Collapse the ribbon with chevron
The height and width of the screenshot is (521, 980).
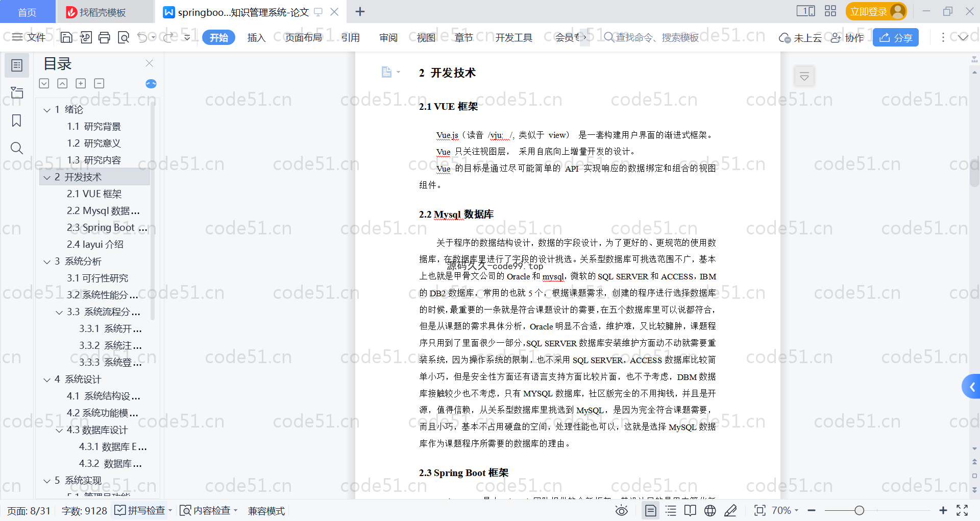pos(963,37)
